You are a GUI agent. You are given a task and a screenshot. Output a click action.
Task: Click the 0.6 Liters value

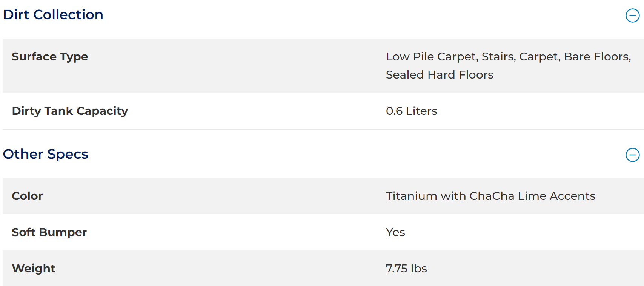point(411,111)
